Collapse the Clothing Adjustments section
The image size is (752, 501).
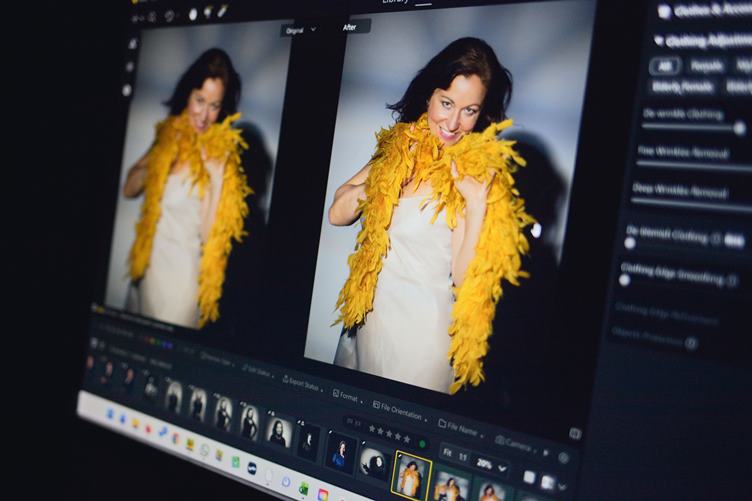point(658,40)
